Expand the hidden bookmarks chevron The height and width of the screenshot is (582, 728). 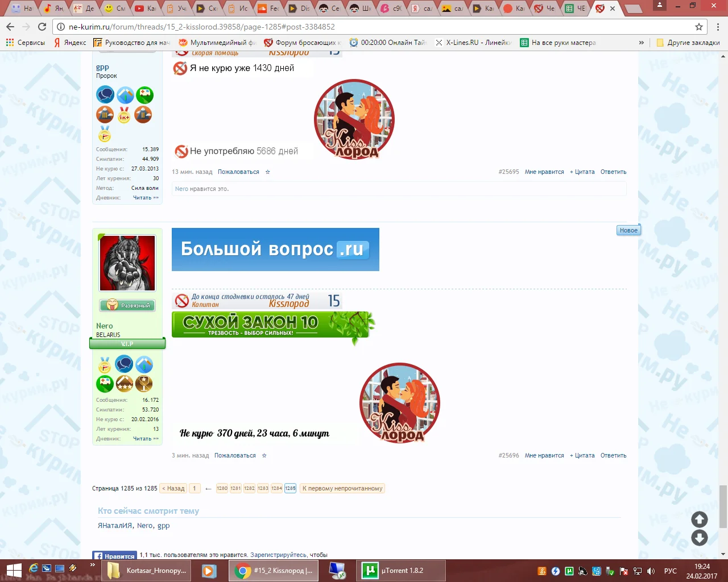(x=642, y=43)
